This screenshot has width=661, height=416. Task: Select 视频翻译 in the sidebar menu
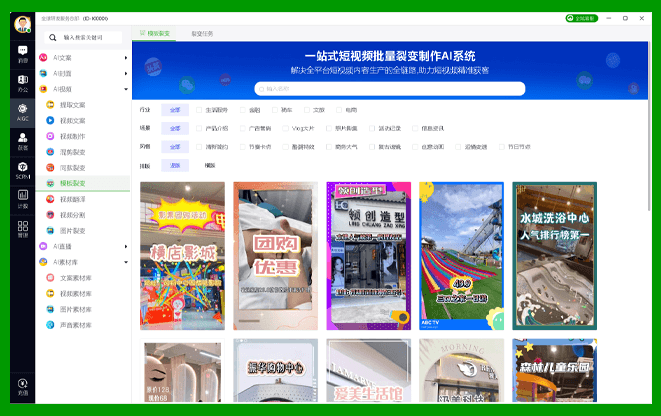click(72, 199)
